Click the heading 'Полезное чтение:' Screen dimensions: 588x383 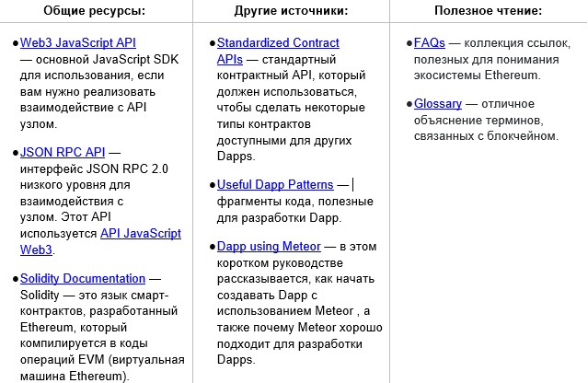point(489,10)
